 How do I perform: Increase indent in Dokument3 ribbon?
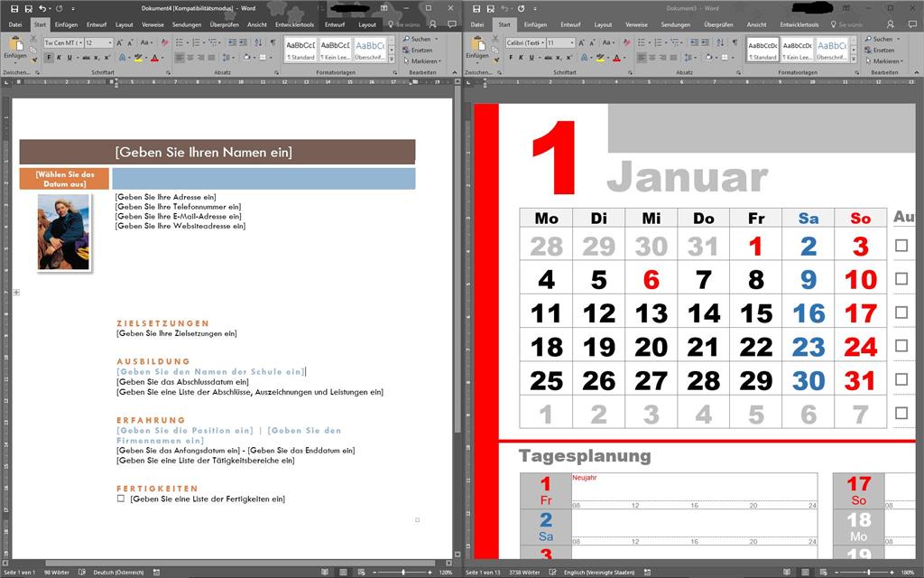point(704,43)
